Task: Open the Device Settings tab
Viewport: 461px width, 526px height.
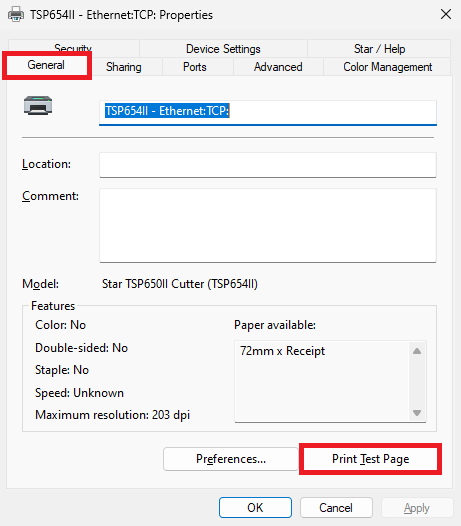Action: 223,49
